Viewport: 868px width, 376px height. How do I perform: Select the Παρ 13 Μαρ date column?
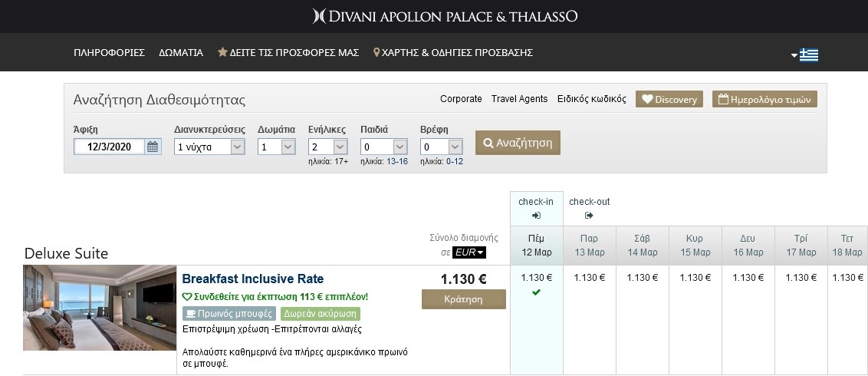point(590,246)
